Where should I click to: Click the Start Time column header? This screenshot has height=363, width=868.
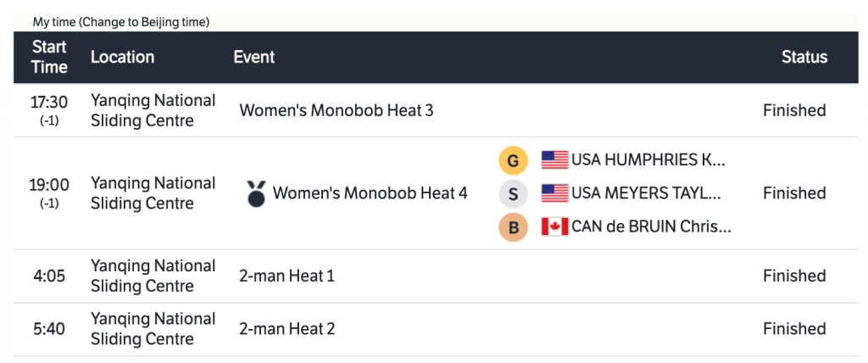pos(49,57)
